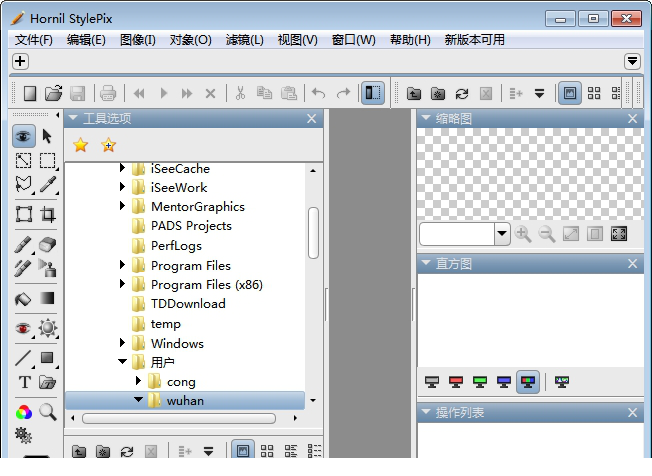
Task: Expand the cong folder
Action: [x=138, y=380]
